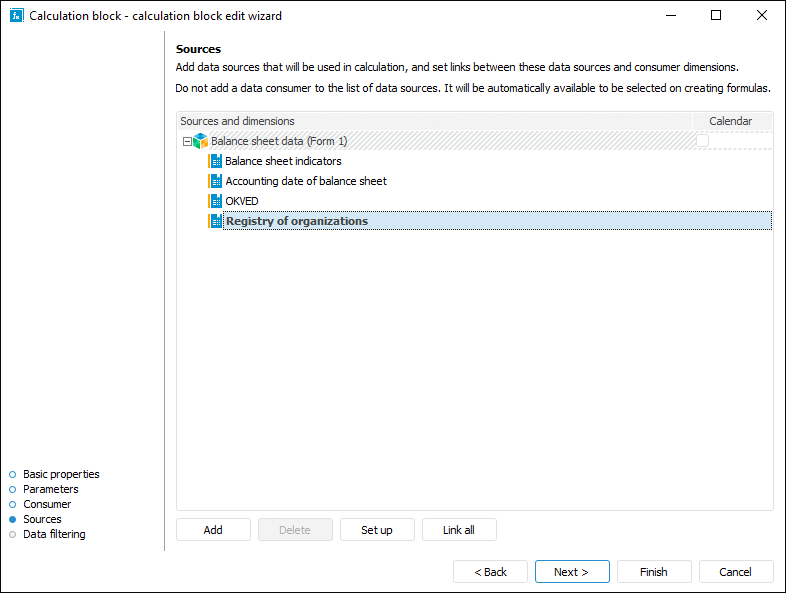
Task: Collapse the Balance sheet data tree node
Action: click(x=186, y=141)
